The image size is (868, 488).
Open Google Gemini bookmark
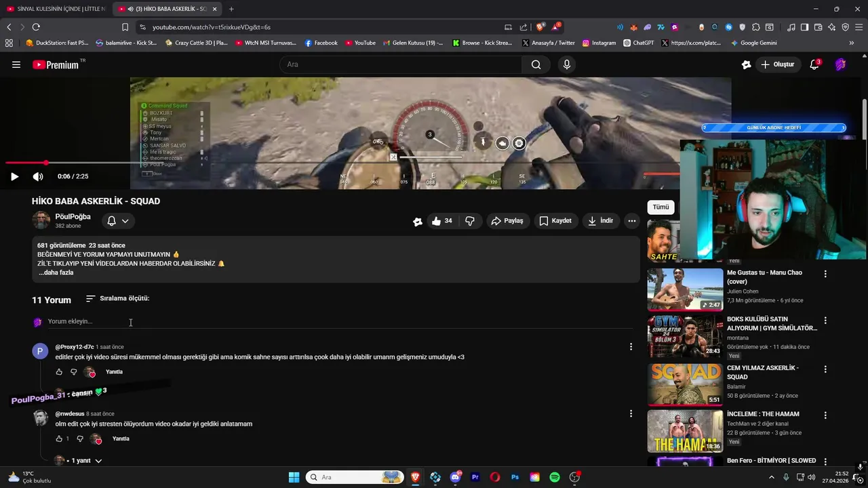[x=753, y=43]
